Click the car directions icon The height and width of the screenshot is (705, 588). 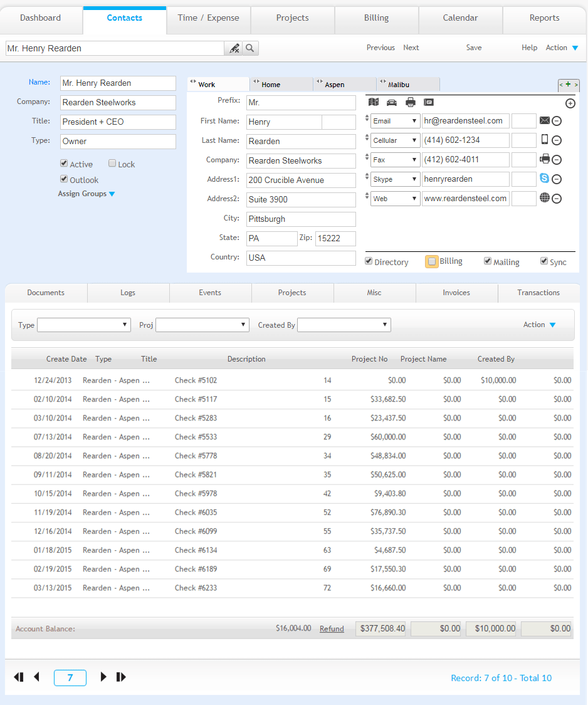pos(392,103)
